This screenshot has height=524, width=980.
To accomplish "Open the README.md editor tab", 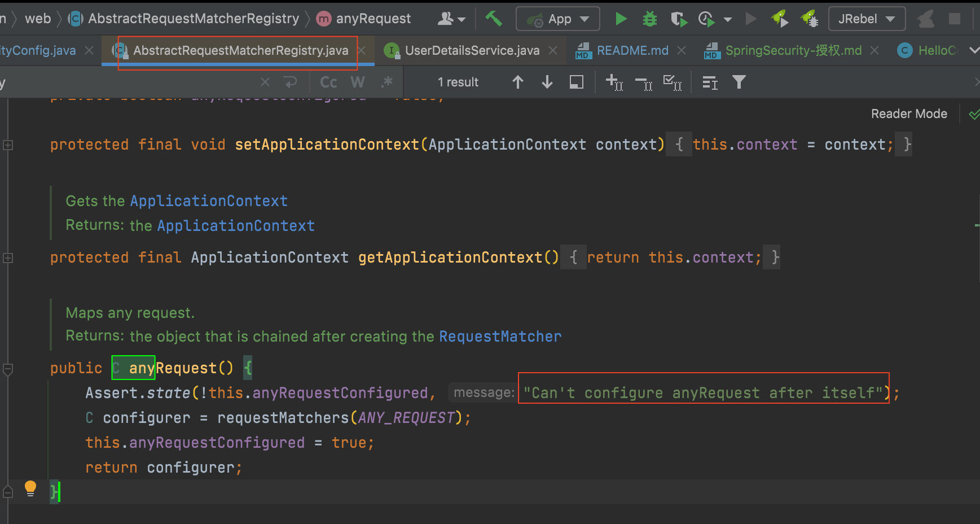I will coord(632,51).
